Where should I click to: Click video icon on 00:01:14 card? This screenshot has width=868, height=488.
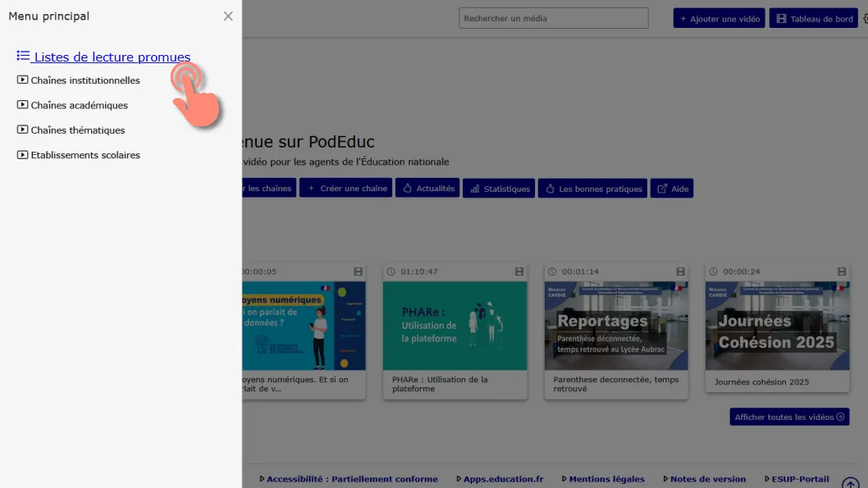[680, 271]
